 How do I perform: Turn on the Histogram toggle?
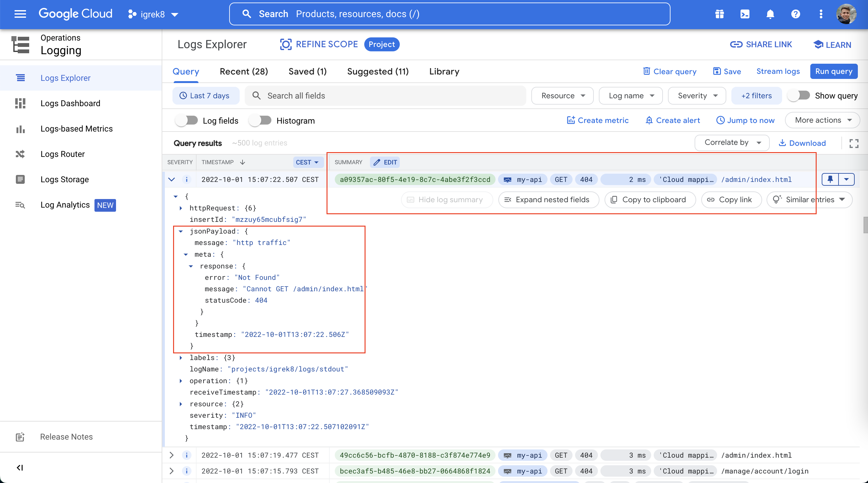[x=260, y=120]
